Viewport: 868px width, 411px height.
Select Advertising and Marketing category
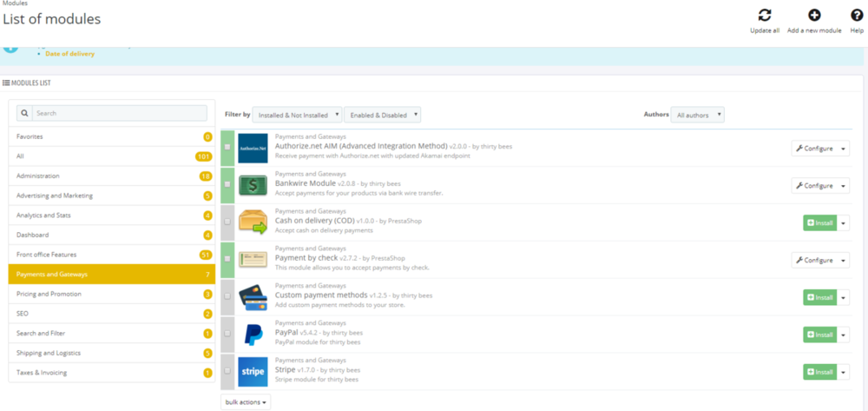(x=112, y=196)
